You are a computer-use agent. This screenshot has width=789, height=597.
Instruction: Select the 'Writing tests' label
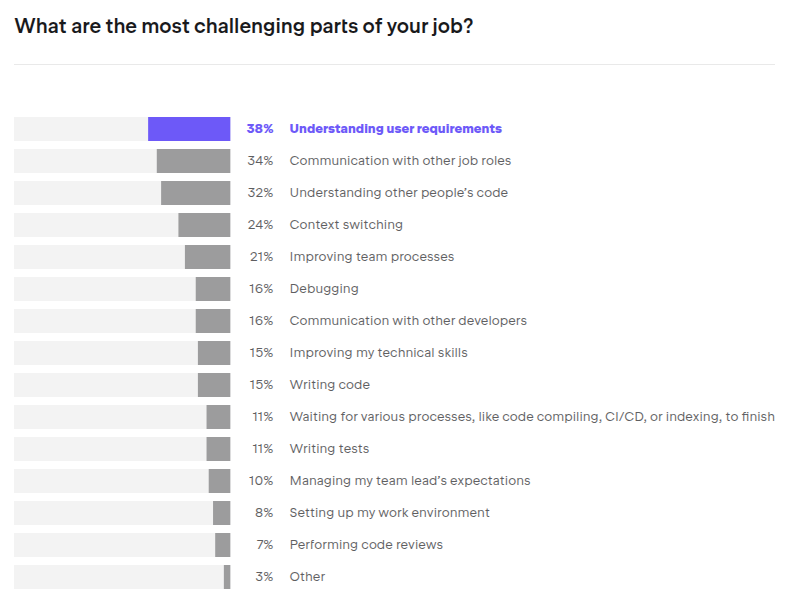point(329,449)
